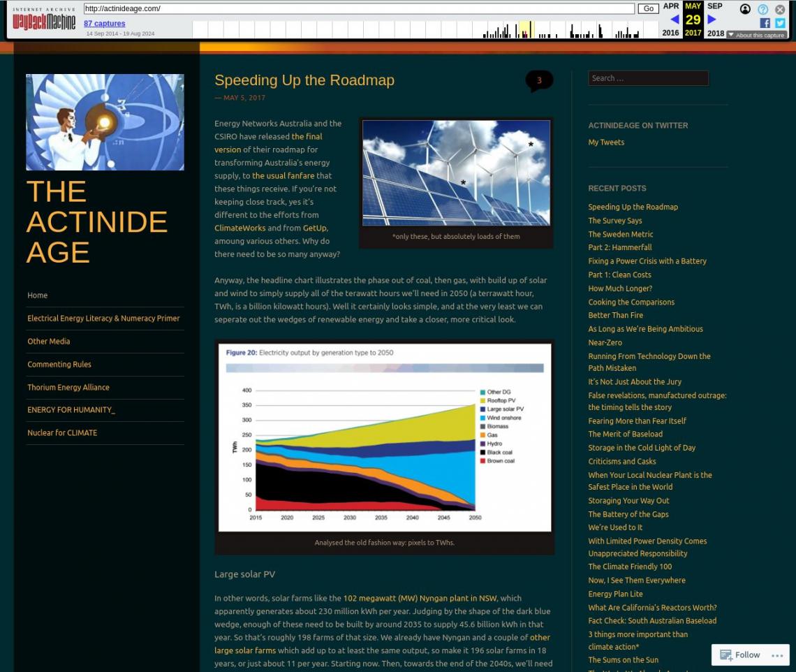This screenshot has height=672, width=796.
Task: Open the 87 captures link
Action: 105,23
